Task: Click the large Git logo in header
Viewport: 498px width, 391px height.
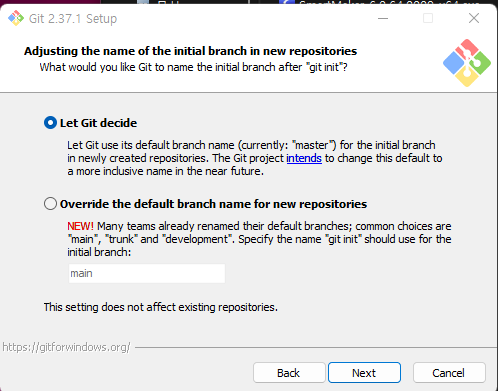Action: 467,63
